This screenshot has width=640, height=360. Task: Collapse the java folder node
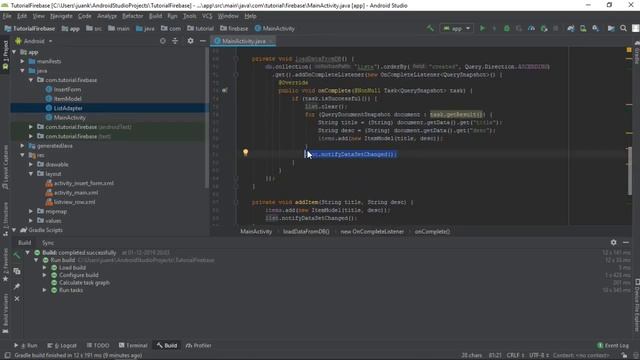pyautogui.click(x=22, y=71)
